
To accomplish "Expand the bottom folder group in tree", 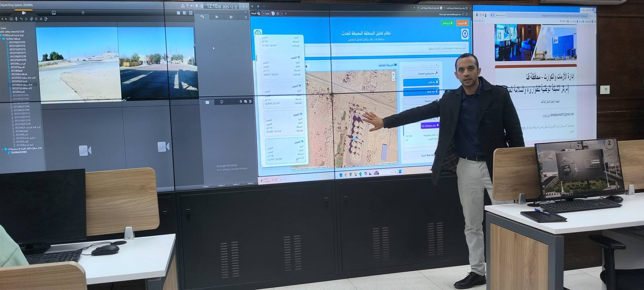I will [2, 149].
